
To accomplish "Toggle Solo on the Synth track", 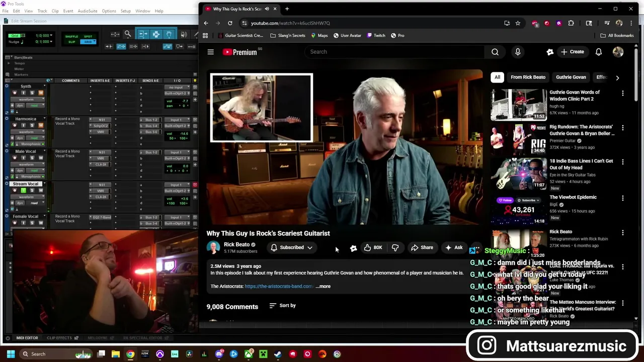I will point(32,93).
